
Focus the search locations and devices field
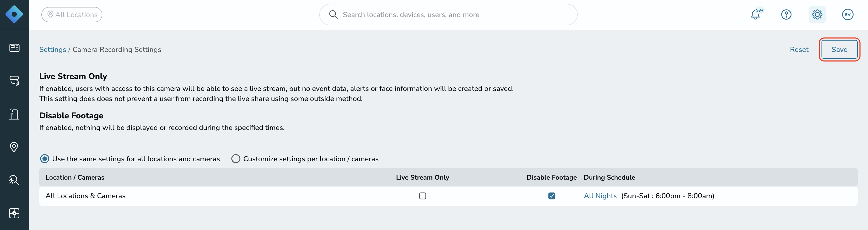[448, 14]
